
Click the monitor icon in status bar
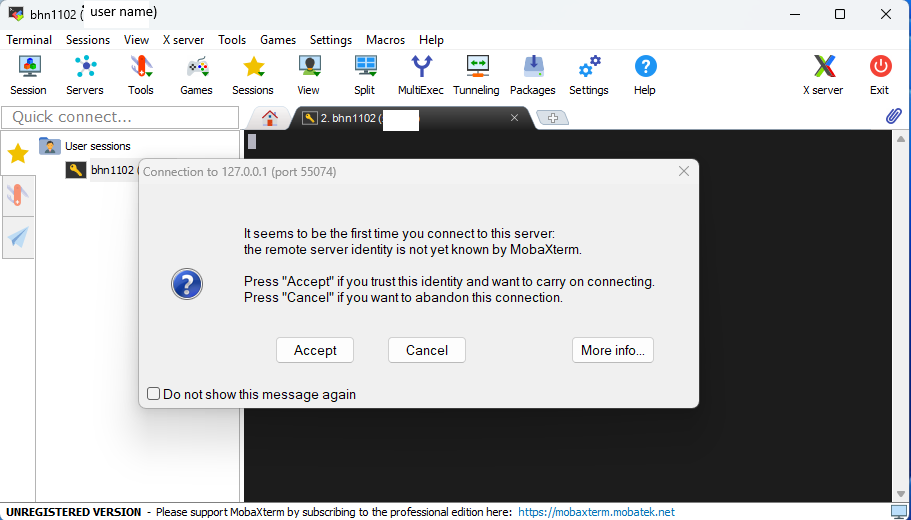click(899, 512)
